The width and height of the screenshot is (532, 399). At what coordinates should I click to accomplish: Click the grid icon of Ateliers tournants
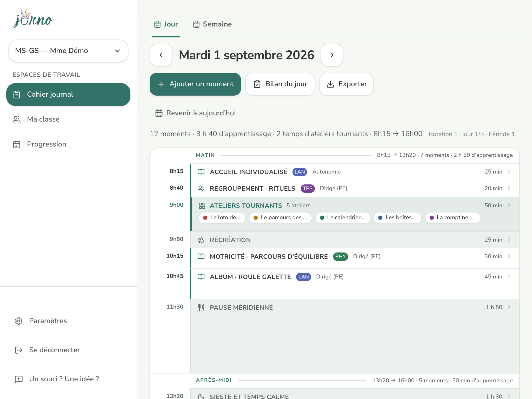(x=202, y=206)
